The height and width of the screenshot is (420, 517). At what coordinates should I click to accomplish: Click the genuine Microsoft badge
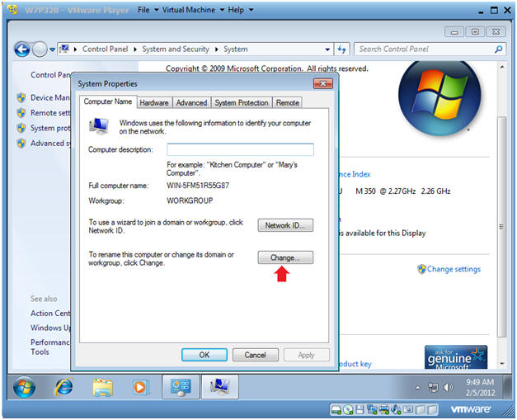[456, 357]
